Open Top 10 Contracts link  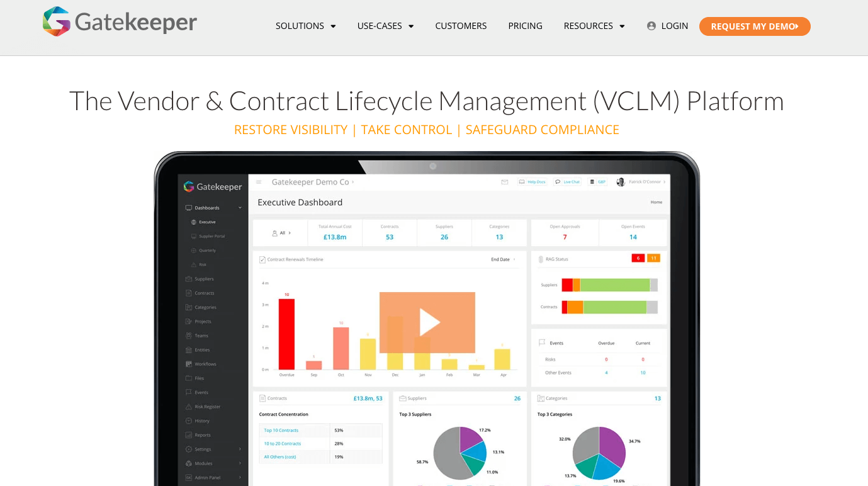coord(281,431)
